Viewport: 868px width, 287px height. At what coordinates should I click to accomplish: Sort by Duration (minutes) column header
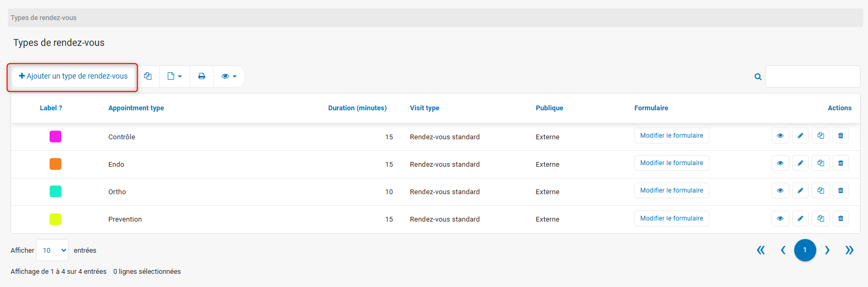click(357, 108)
